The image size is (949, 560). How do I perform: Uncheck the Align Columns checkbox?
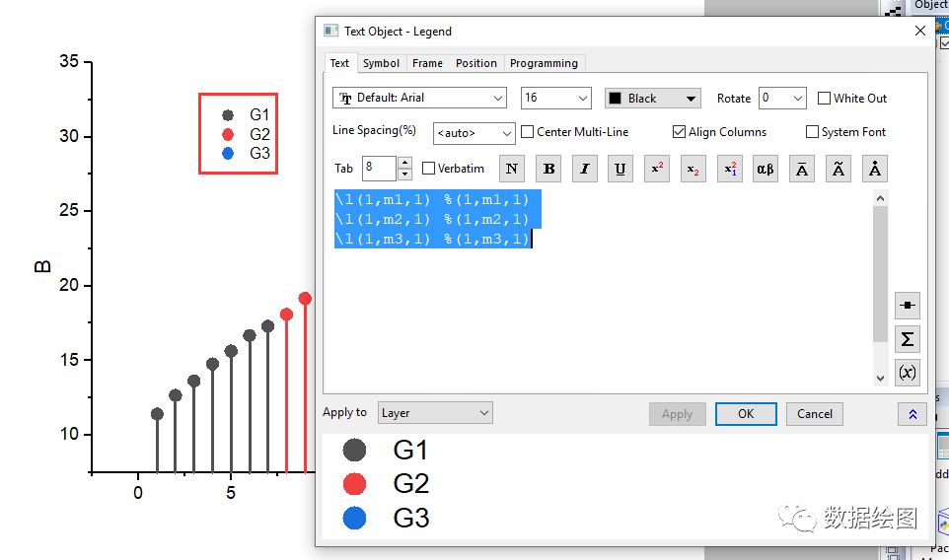point(679,132)
